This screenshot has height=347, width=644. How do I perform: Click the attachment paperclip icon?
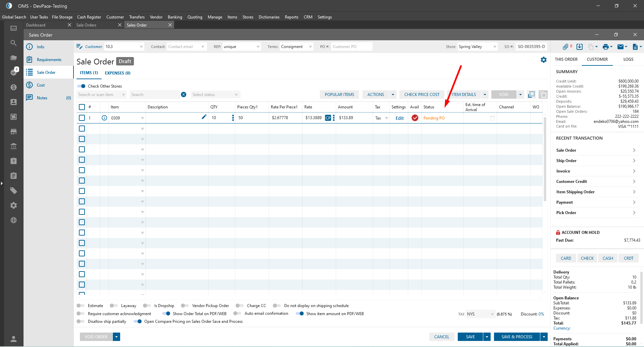coord(565,47)
